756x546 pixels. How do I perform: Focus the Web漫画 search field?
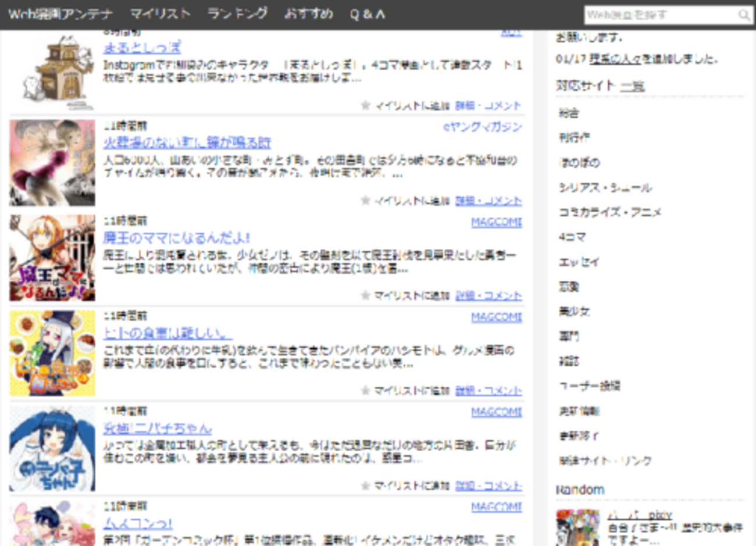(661, 15)
